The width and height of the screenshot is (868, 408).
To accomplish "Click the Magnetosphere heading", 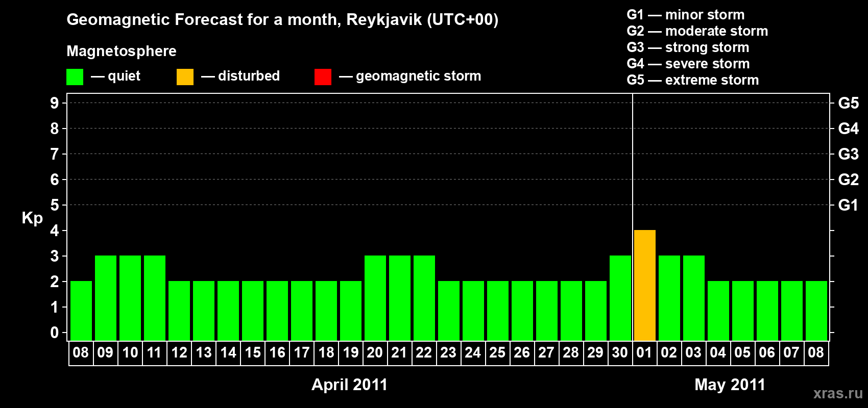I will [x=122, y=52].
